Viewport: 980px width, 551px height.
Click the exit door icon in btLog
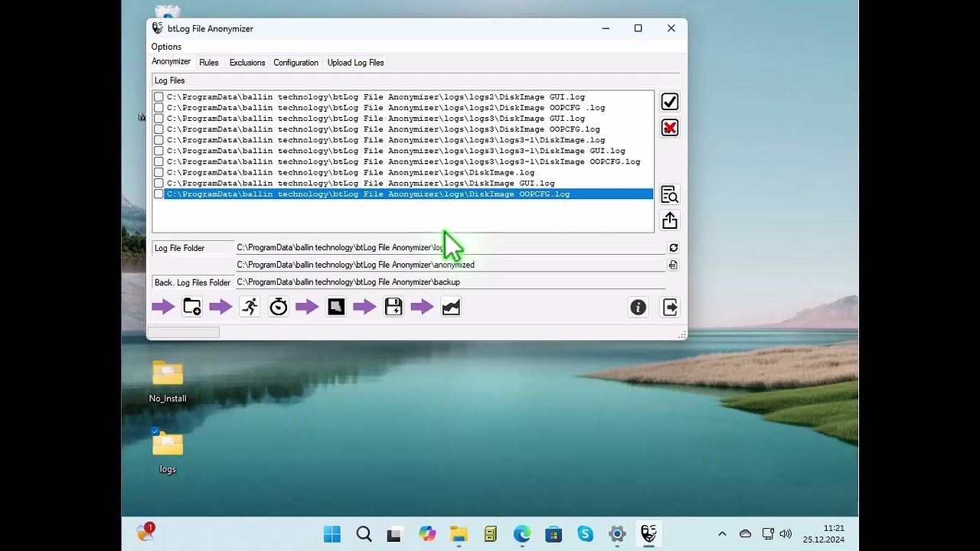670,307
